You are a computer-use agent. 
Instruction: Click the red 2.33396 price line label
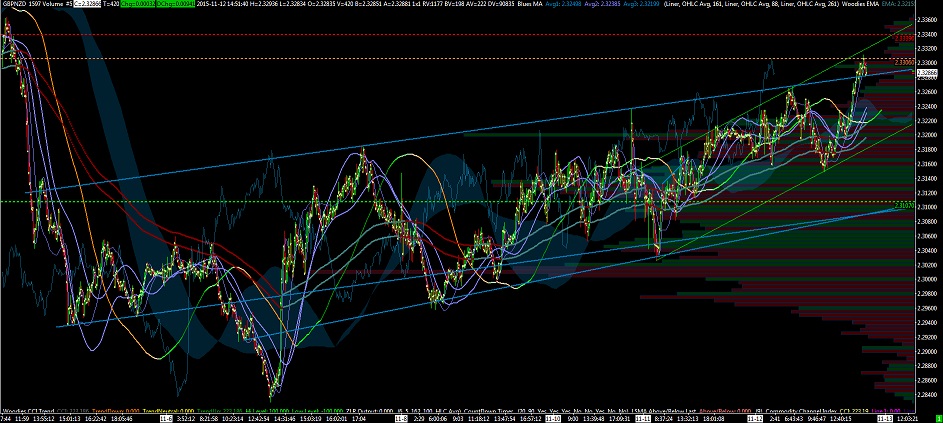[905, 38]
